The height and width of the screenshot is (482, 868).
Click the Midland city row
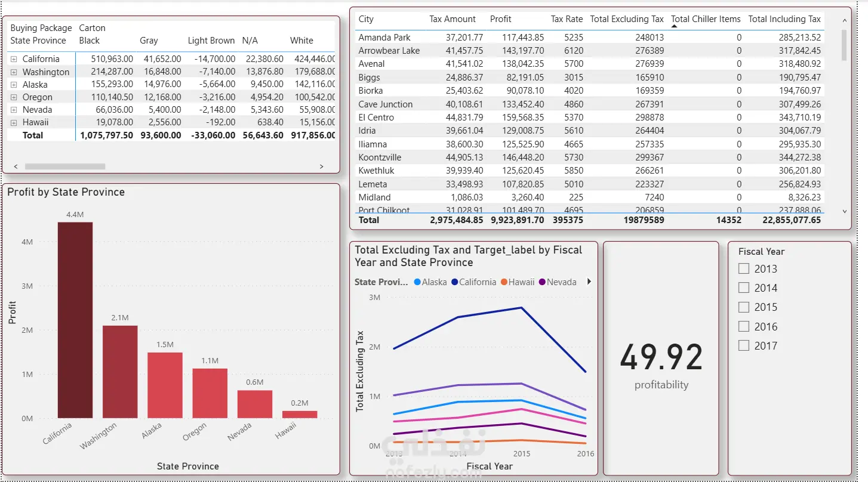tap(590, 197)
